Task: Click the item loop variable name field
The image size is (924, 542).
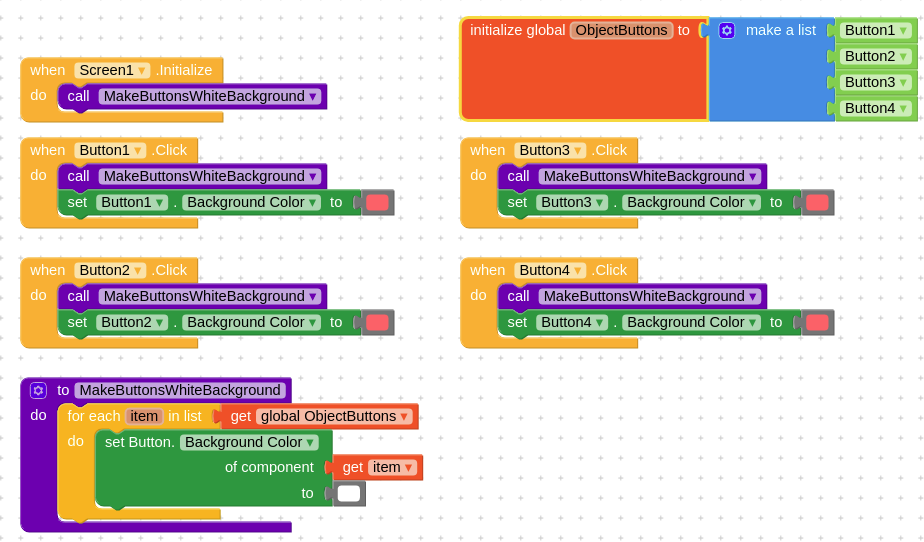Action: tap(144, 417)
